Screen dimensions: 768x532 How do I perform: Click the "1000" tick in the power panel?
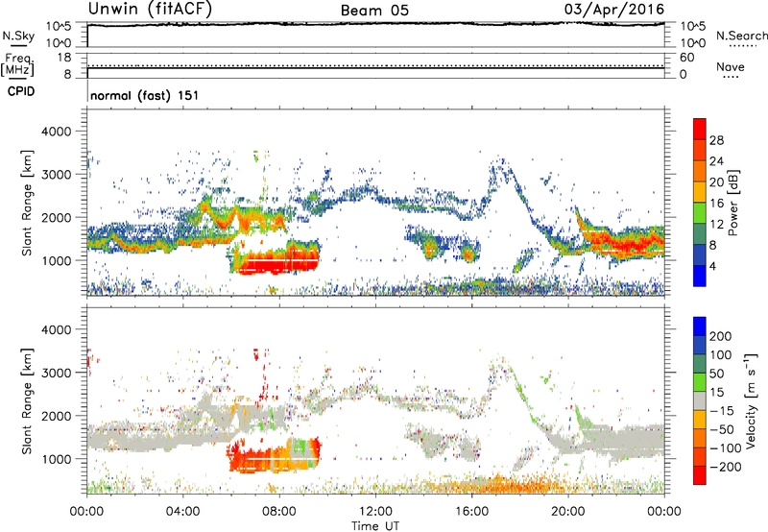[57, 261]
